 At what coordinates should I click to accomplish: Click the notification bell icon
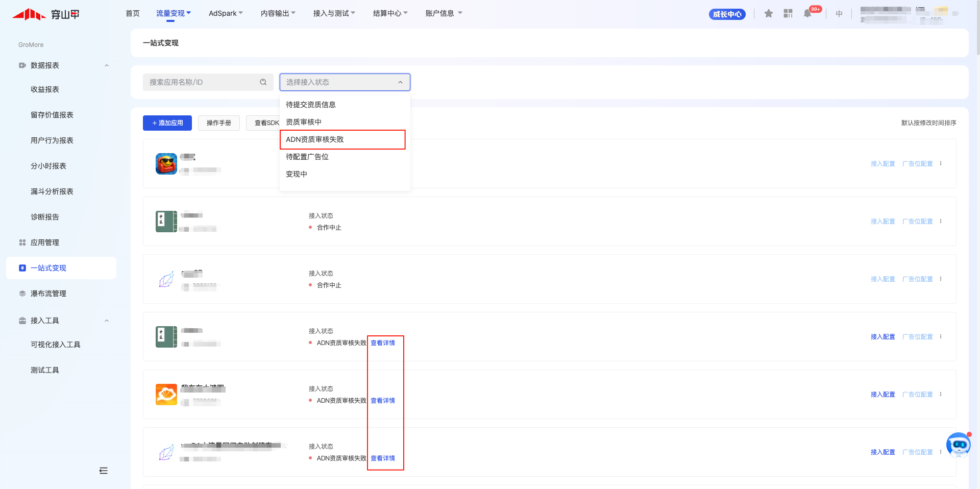807,14
